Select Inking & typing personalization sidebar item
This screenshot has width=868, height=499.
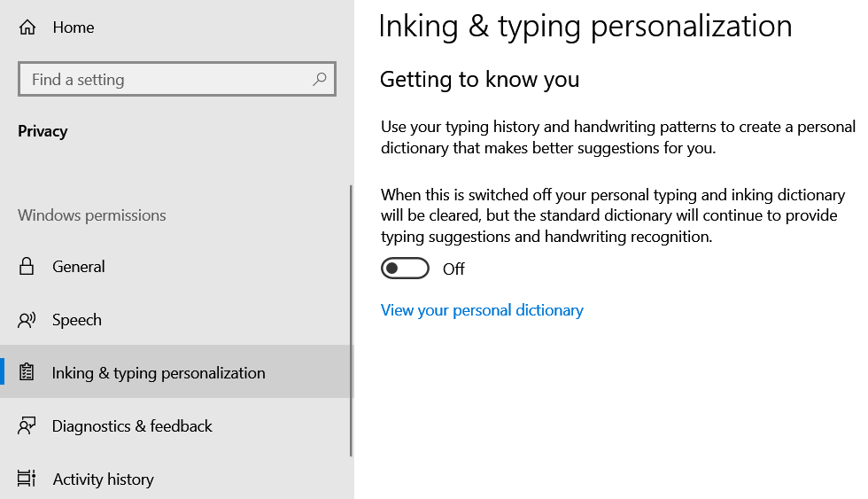159,373
